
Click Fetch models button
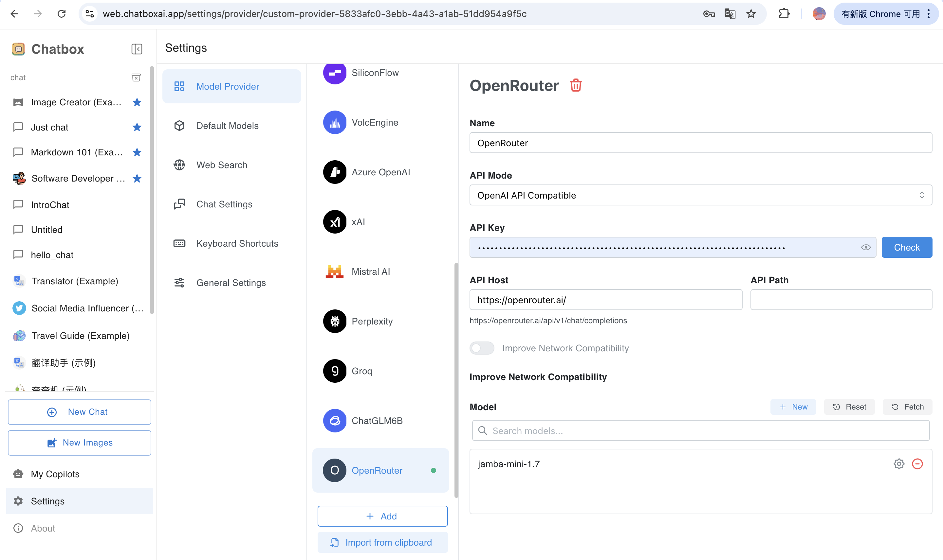(x=908, y=407)
